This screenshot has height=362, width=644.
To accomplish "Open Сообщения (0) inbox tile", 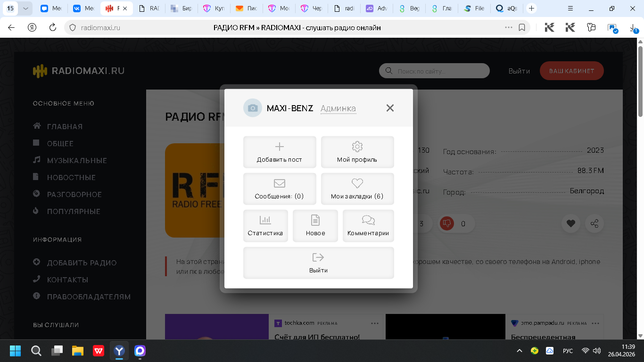I will click(x=280, y=189).
